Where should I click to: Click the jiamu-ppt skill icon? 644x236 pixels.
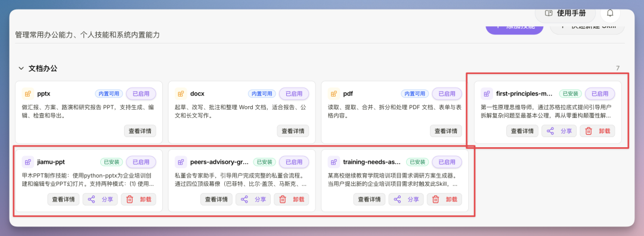28,162
